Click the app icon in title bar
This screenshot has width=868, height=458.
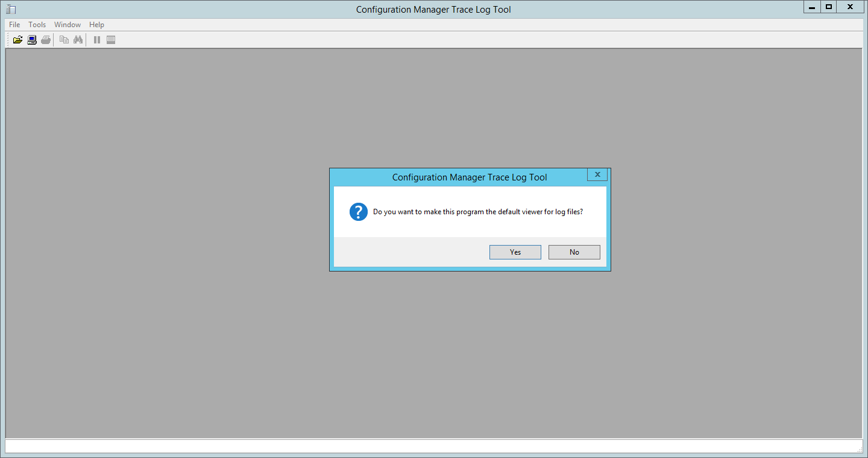pyautogui.click(x=11, y=9)
